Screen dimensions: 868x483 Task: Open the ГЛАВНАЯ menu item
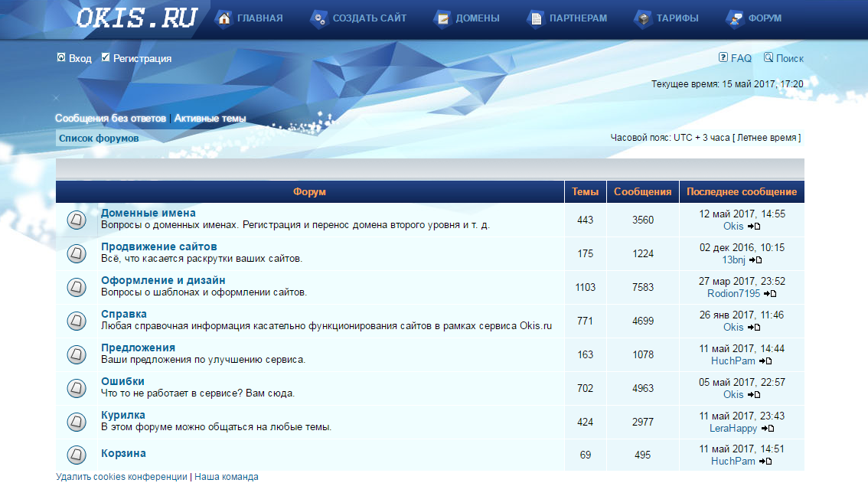point(259,18)
